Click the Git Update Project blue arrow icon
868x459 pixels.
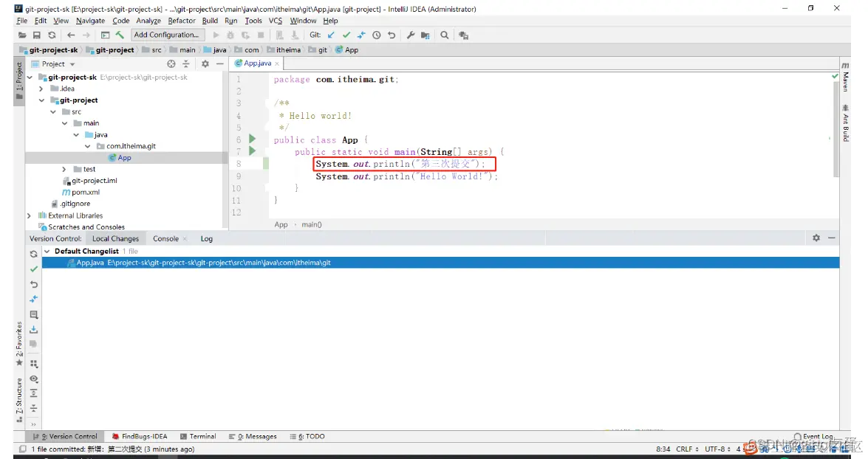[x=331, y=35]
